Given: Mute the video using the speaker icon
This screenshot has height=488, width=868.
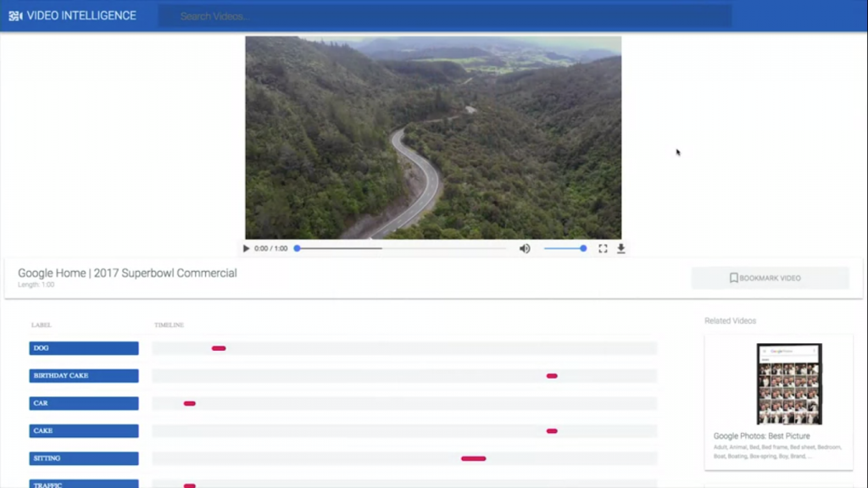Looking at the screenshot, I should (525, 248).
